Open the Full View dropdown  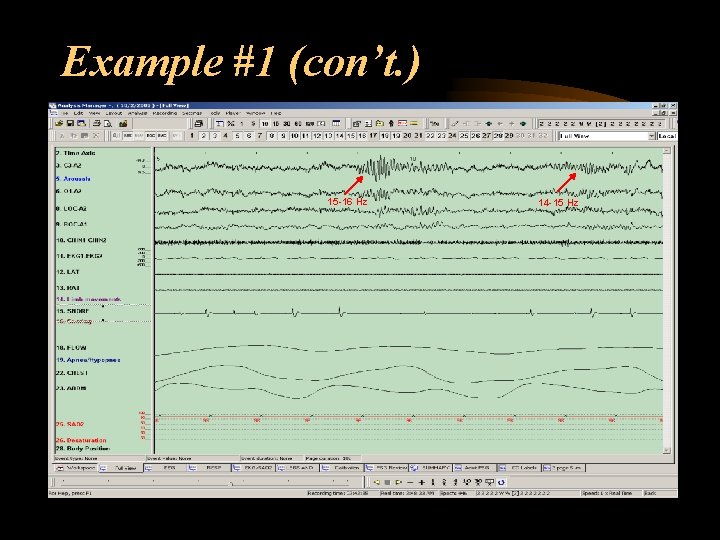[652, 136]
